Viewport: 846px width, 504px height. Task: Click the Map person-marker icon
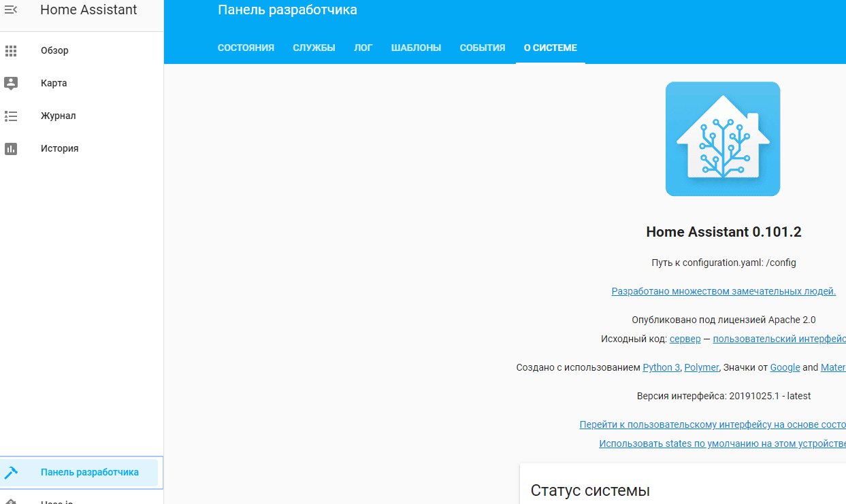click(10, 83)
